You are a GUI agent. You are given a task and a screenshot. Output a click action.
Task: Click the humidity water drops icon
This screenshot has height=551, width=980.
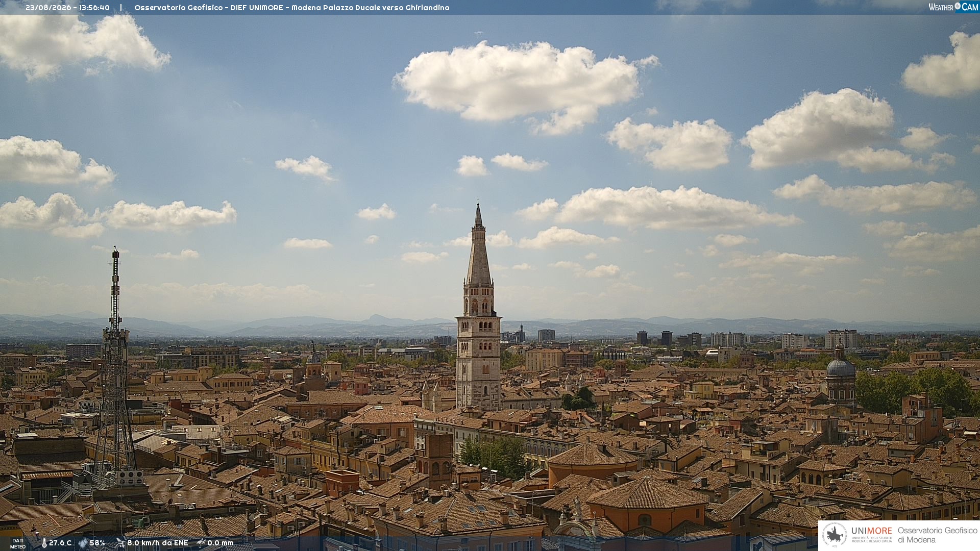click(83, 543)
